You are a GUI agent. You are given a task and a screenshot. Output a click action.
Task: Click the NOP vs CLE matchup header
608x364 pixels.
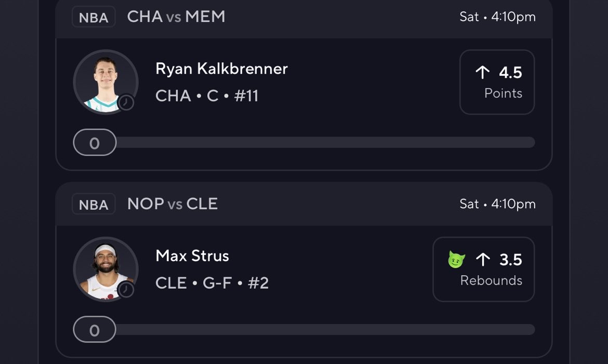[x=173, y=204]
